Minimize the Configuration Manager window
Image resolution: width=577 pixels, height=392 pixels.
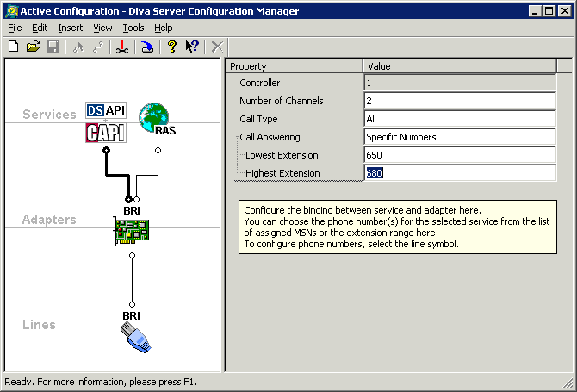[535, 11]
